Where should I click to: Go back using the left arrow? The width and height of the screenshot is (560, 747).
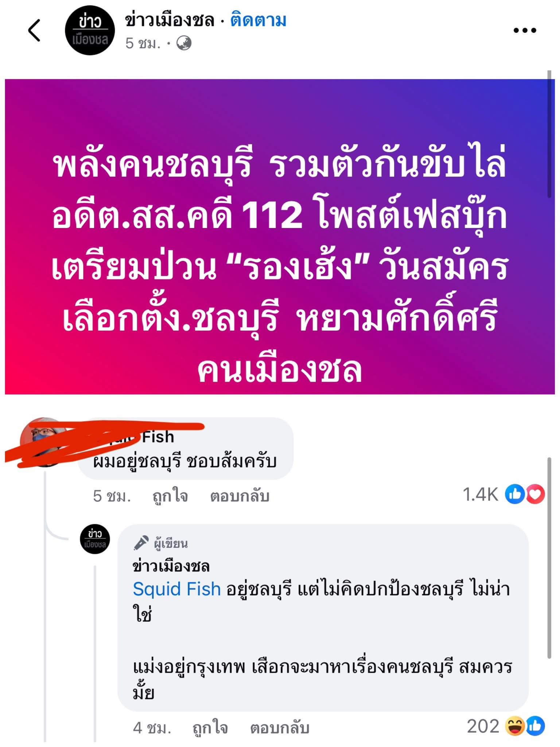(x=34, y=30)
